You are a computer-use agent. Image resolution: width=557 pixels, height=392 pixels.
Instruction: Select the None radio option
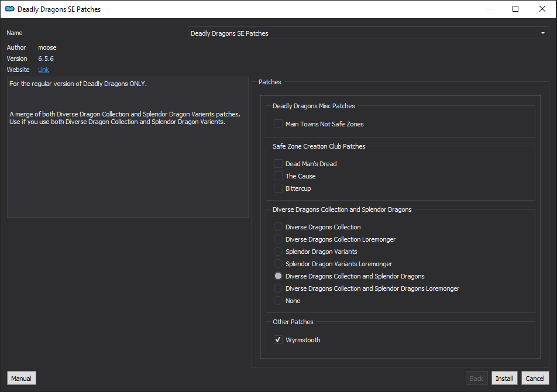[x=278, y=301]
